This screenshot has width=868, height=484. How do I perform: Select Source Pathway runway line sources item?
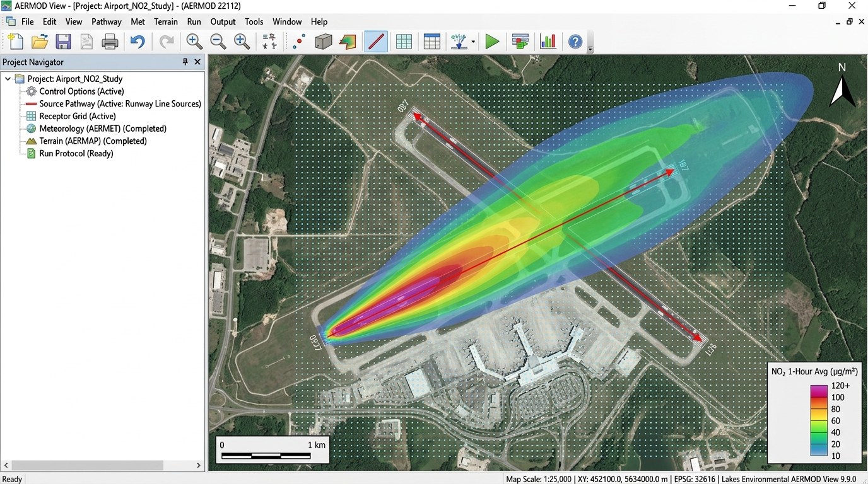114,103
